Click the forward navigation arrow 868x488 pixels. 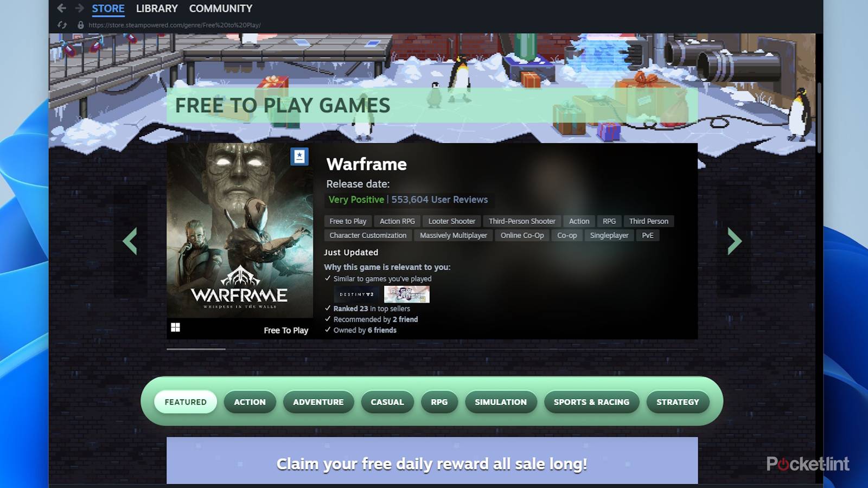coord(79,8)
